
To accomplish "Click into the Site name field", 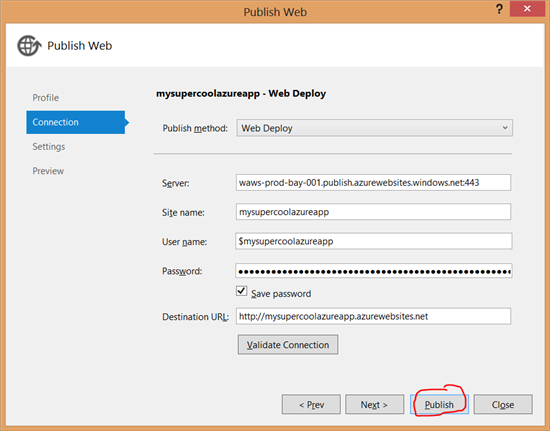I will (x=373, y=212).
